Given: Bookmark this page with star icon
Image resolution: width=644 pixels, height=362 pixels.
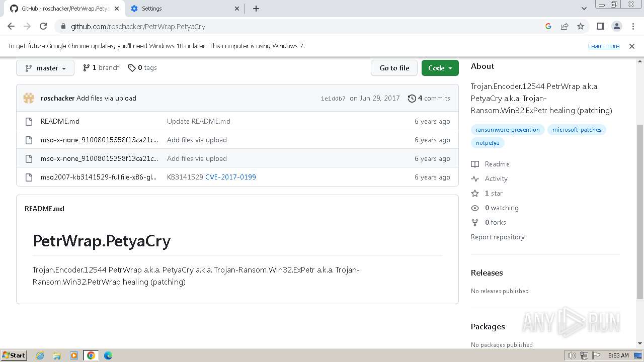Looking at the screenshot, I should pos(581,26).
